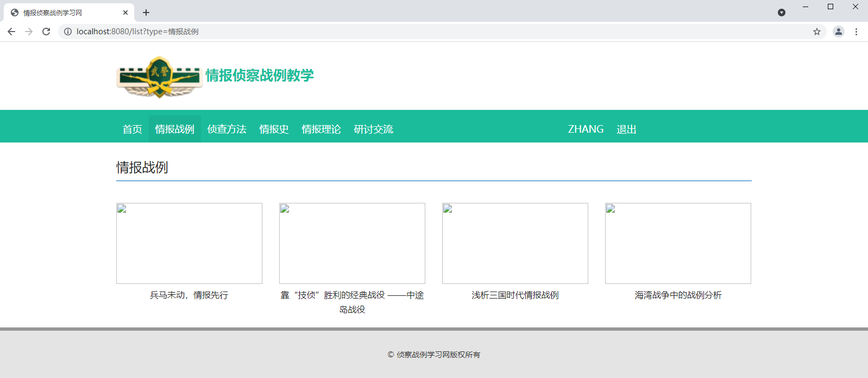The image size is (868, 378).
Task: Open thumbnail for 浅析三国时代情报战例
Action: 515,243
